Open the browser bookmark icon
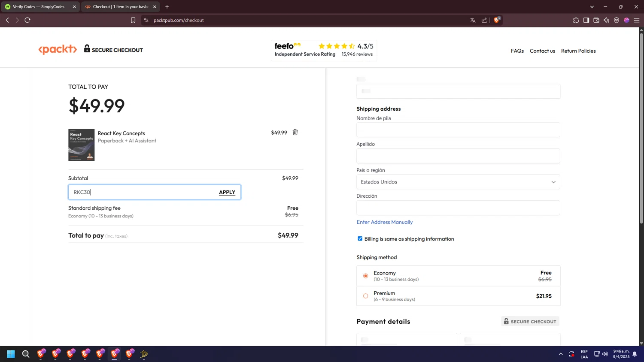The height and width of the screenshot is (362, 644). (x=133, y=20)
